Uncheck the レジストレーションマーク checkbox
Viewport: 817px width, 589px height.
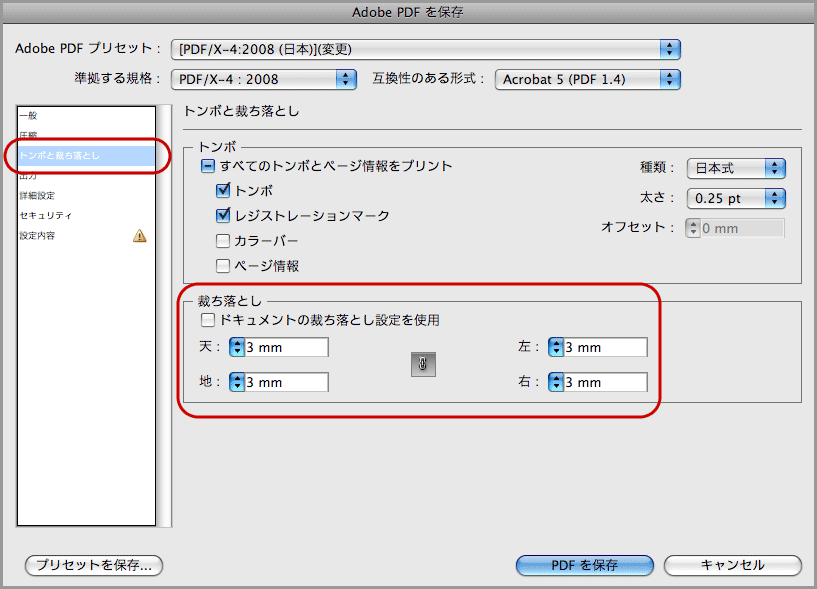223,215
